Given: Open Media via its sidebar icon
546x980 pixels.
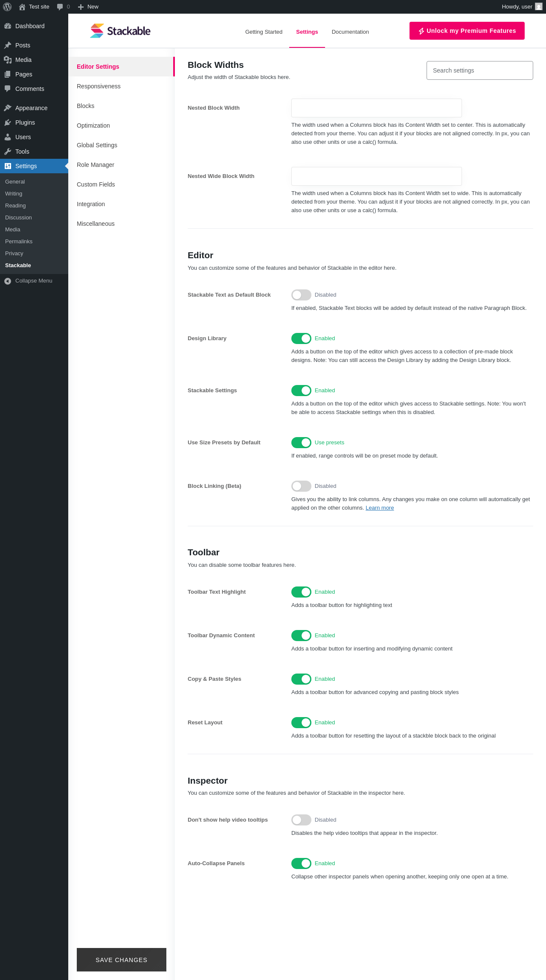Looking at the screenshot, I should 8,60.
